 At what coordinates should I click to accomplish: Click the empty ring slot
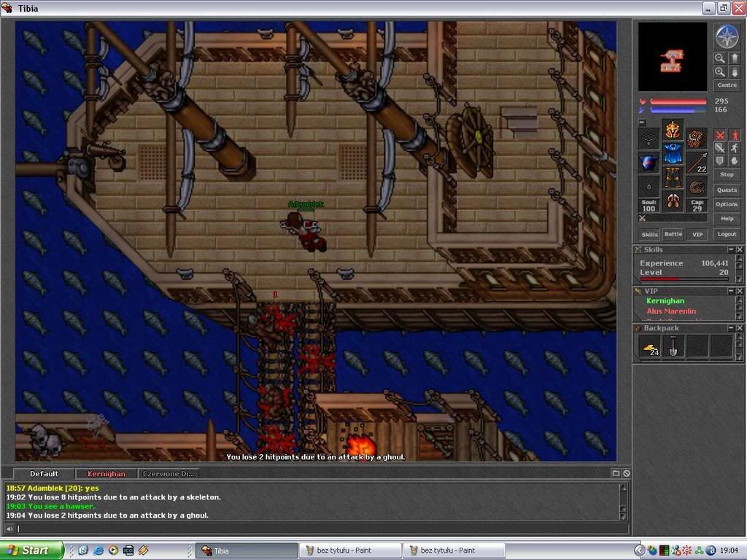coord(649,186)
